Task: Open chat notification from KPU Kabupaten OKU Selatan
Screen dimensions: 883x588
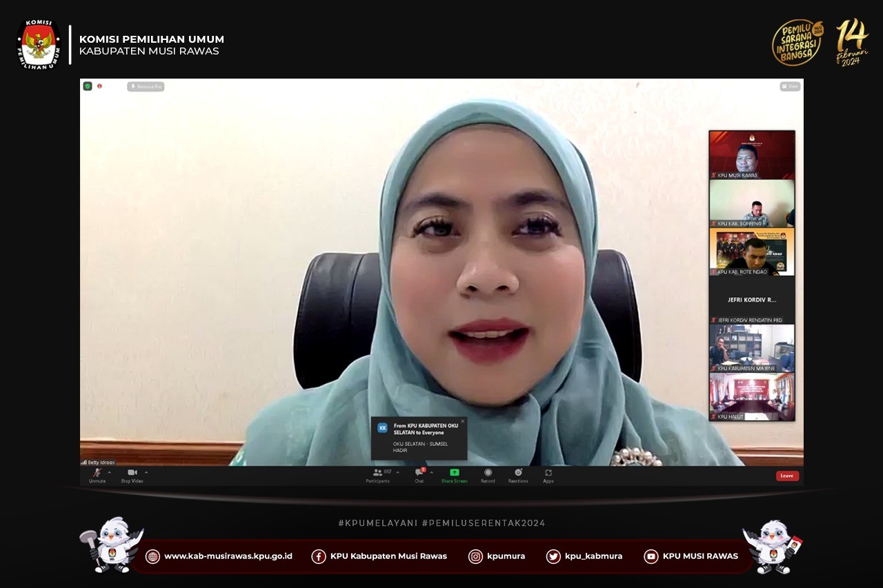Action: [419, 438]
